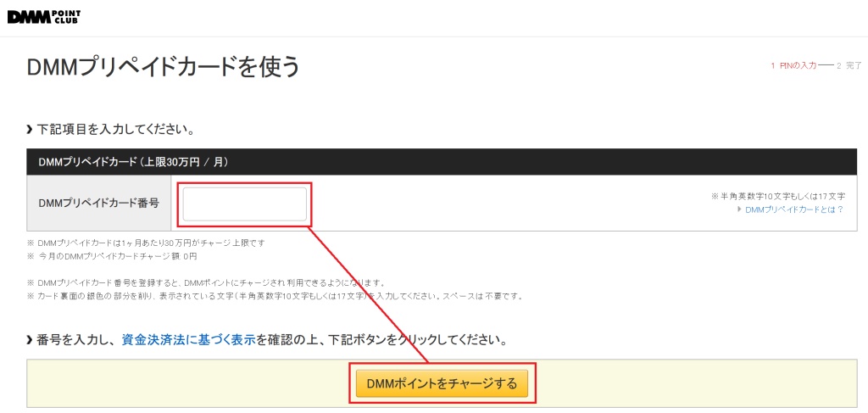Viewport: 868px width, 413px height.
Task: Click the DMMプリペイドカード番号 label cell
Action: [x=99, y=204]
